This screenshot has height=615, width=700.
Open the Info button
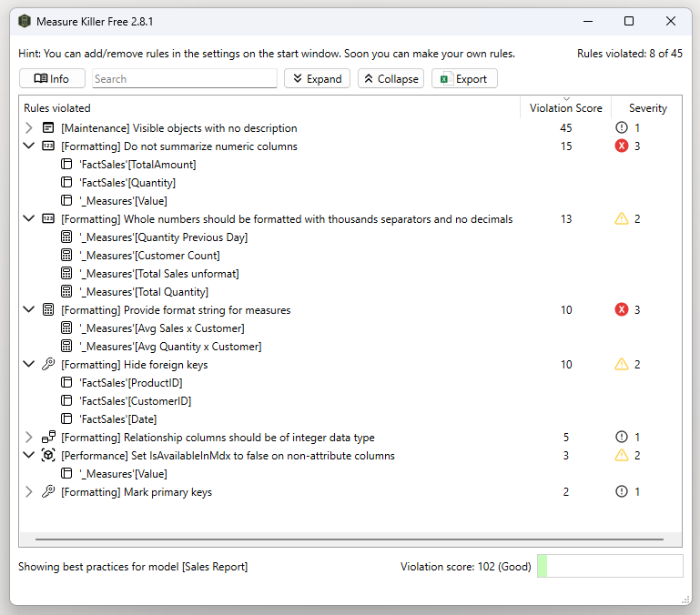pyautogui.click(x=52, y=78)
